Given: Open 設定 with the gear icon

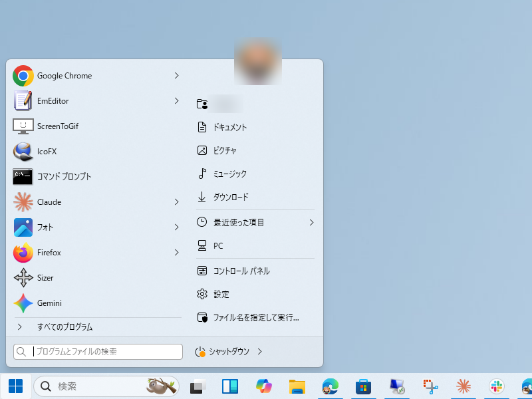Looking at the screenshot, I should pos(255,294).
